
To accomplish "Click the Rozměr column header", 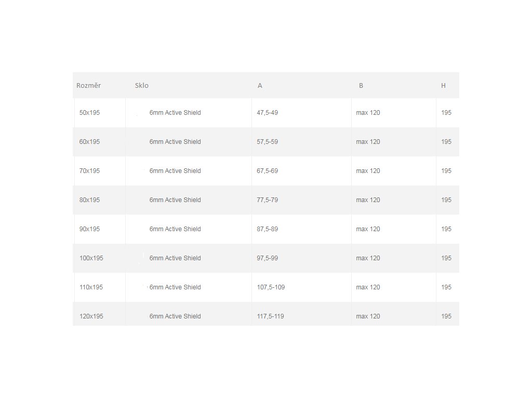I will point(89,86).
